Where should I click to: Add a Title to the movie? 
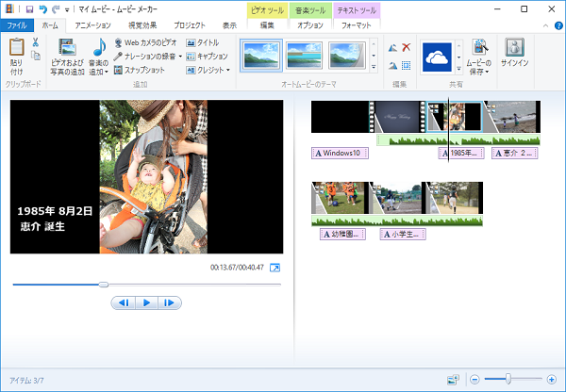203,42
